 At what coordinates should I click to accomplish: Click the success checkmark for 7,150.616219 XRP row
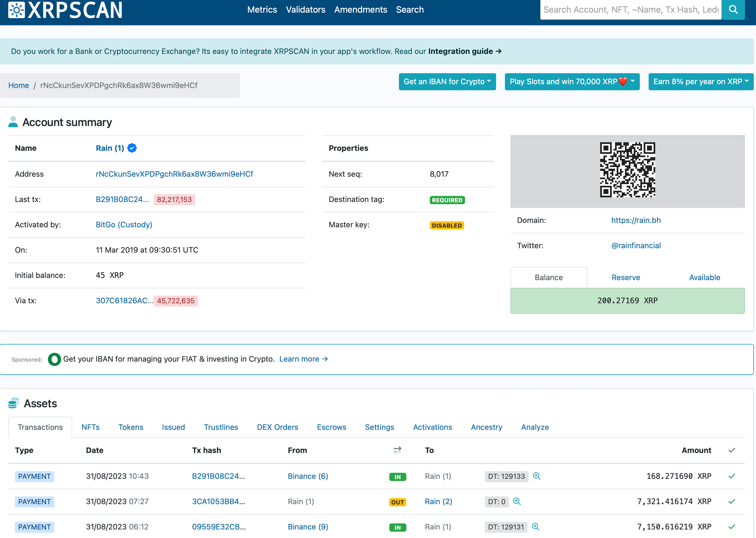[x=732, y=527]
